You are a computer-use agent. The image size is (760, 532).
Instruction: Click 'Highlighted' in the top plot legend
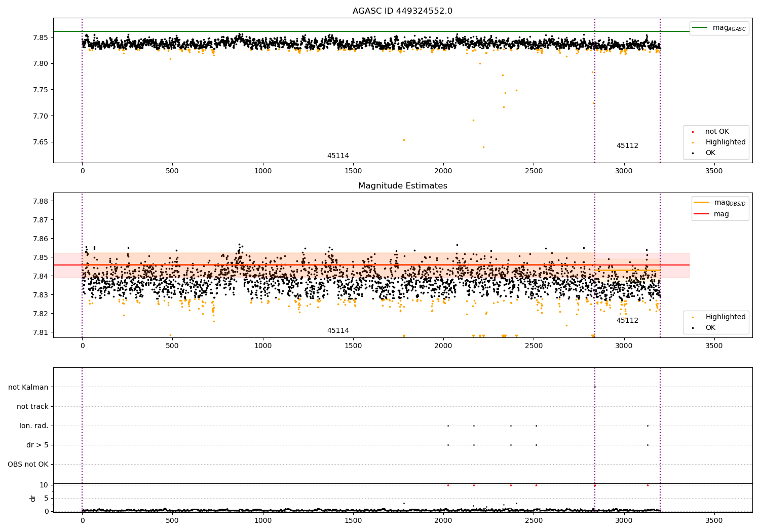(x=725, y=142)
